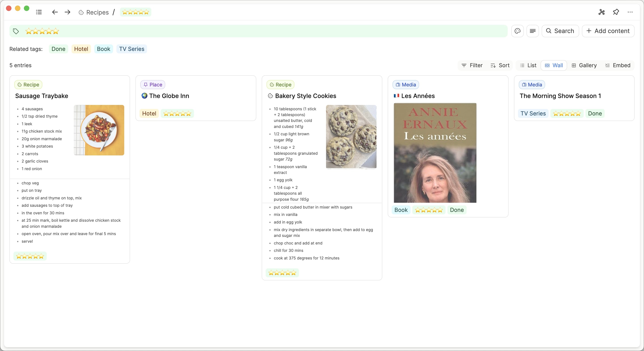Switch to Gallery view
Viewport: 644px width, 351px height.
pos(584,65)
